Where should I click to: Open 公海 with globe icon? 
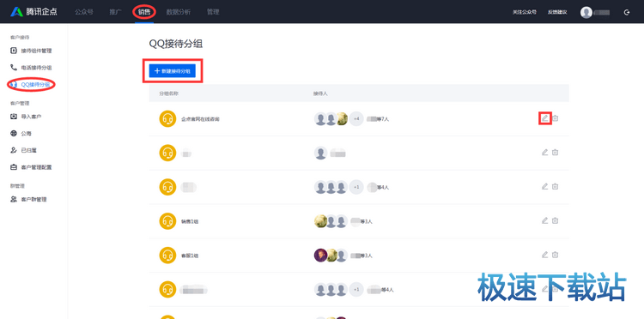(x=21, y=134)
